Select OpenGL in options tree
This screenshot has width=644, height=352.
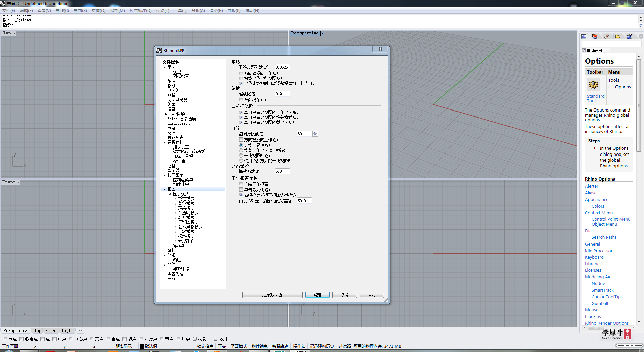(179, 246)
